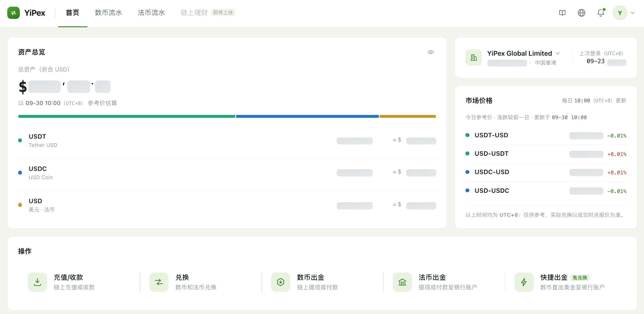The height and width of the screenshot is (314, 644).
Task: Expand the user account menu chevron
Action: pyautogui.click(x=633, y=13)
